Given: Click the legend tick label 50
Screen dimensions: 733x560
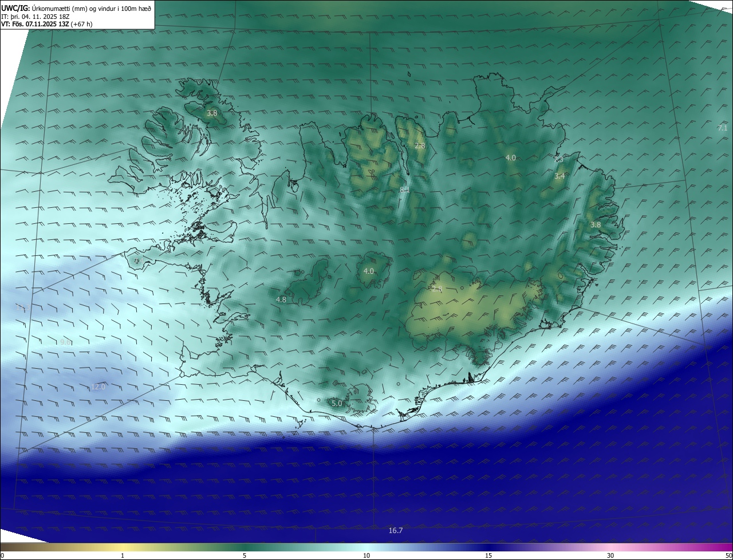Looking at the screenshot, I should (728, 555).
